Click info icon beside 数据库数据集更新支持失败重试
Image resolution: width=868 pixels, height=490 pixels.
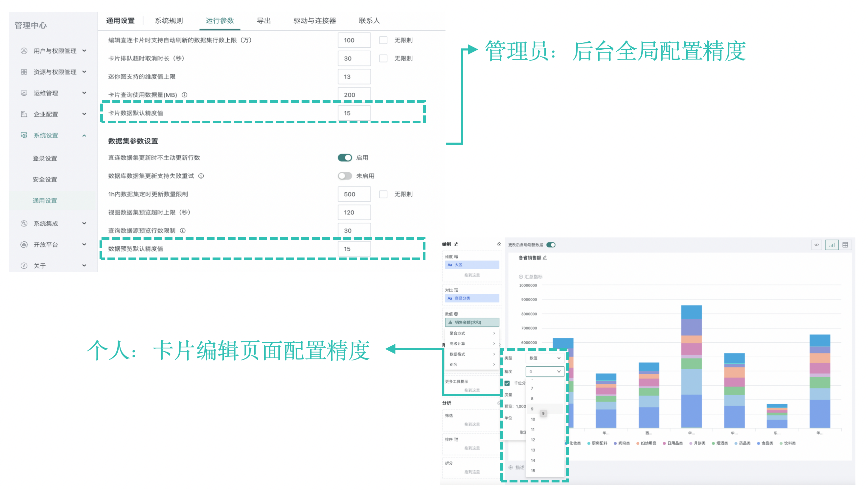tap(201, 176)
